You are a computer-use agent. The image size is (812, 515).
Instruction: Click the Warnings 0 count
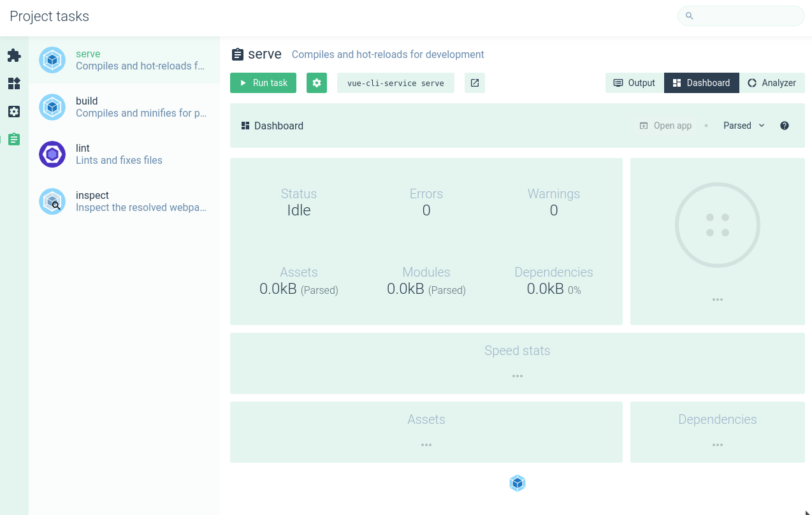tap(554, 210)
